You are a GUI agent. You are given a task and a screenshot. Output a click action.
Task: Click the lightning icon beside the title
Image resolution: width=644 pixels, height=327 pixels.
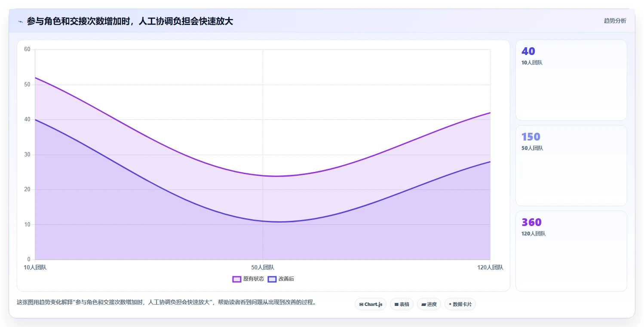20,21
